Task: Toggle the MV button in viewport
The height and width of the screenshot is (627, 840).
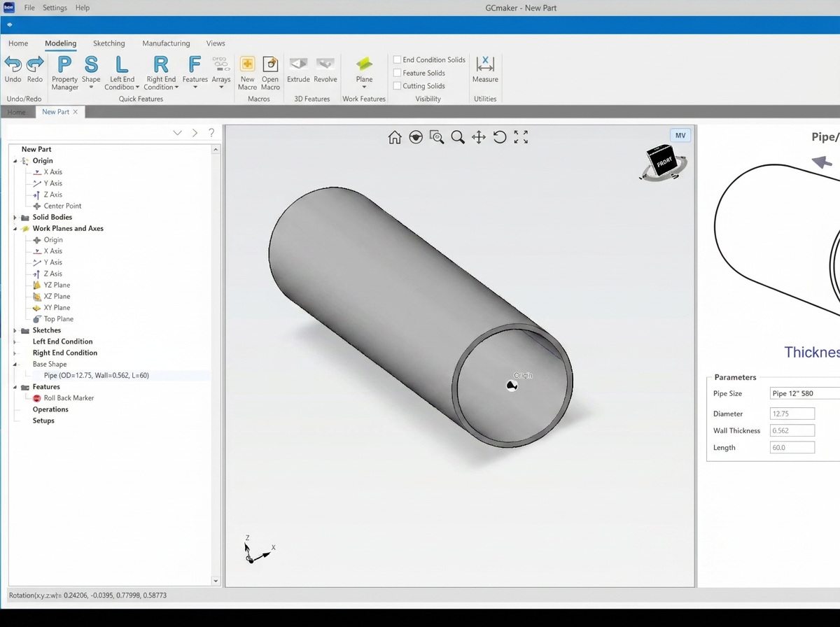Action: (x=680, y=136)
